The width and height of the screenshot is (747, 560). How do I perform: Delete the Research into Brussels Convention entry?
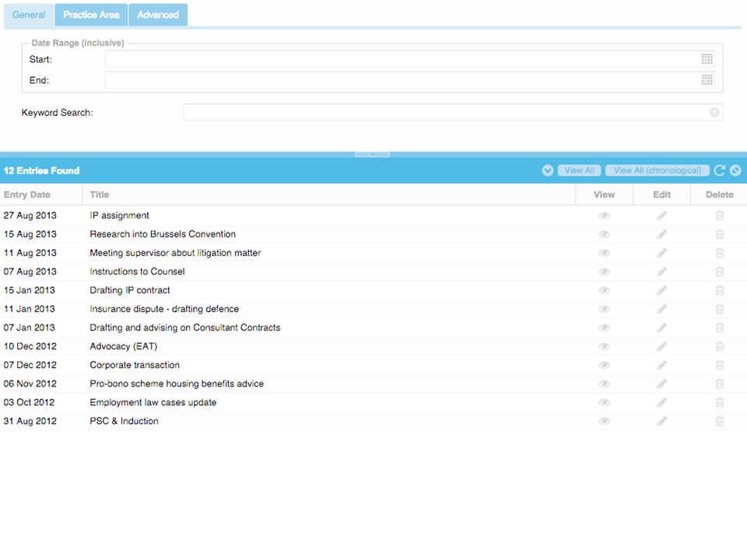coord(719,234)
